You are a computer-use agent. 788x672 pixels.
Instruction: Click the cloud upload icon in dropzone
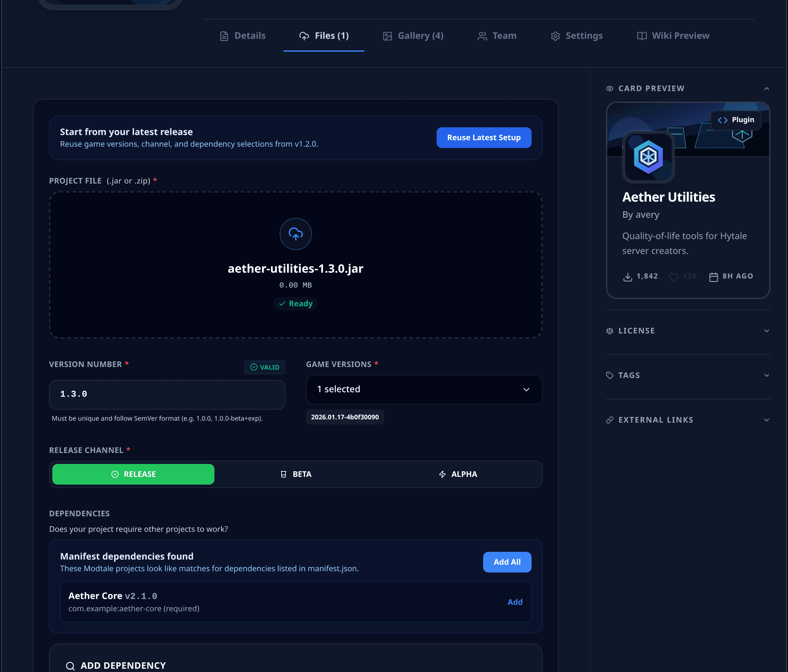pyautogui.click(x=295, y=234)
